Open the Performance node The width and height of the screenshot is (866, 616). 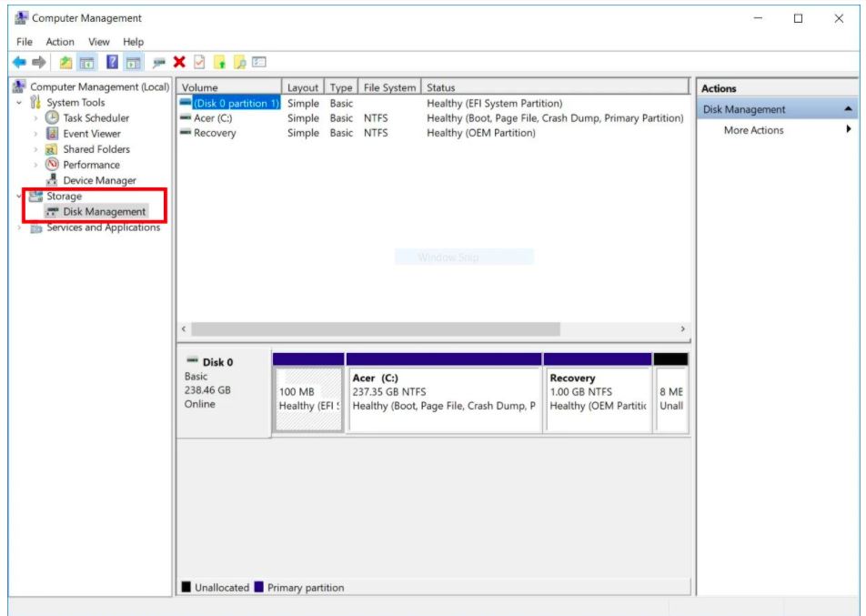[91, 165]
